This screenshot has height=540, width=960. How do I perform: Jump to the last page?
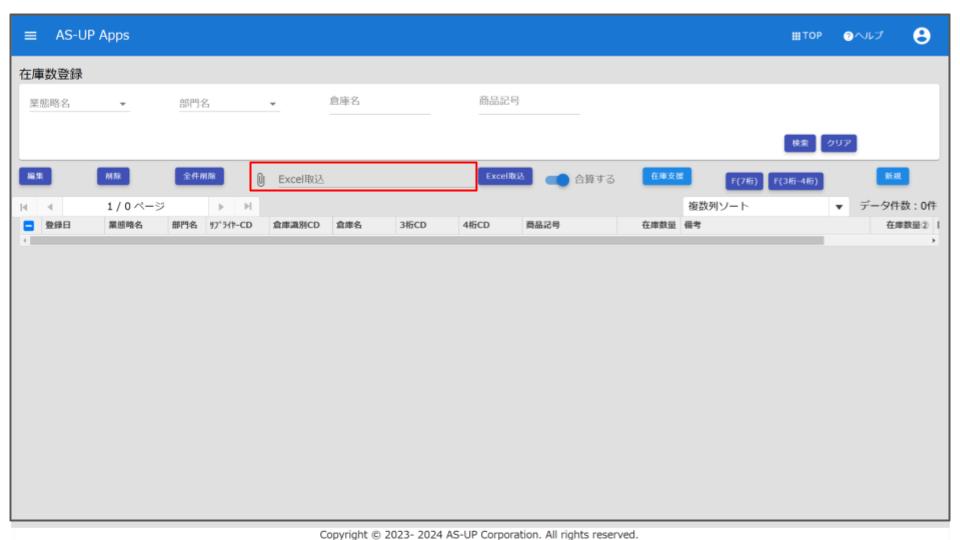(x=245, y=206)
